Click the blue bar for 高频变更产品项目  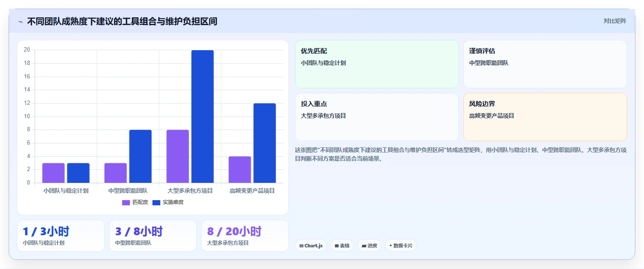coord(265,143)
